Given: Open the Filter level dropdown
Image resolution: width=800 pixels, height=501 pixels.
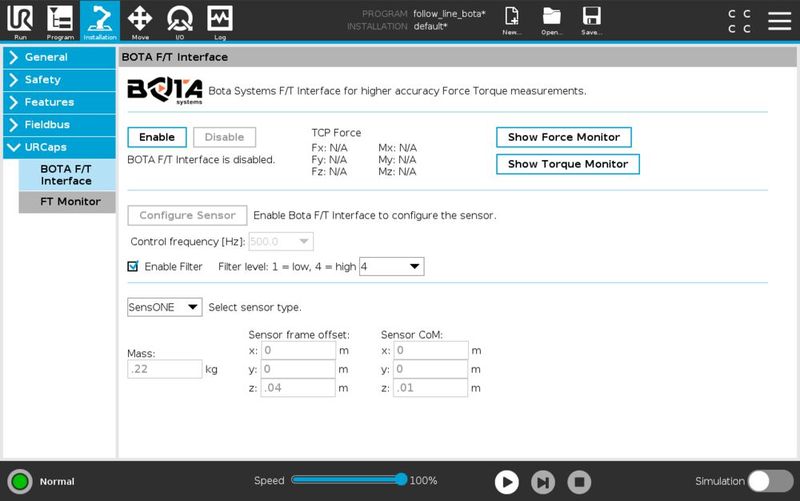Looking at the screenshot, I should coord(391,266).
